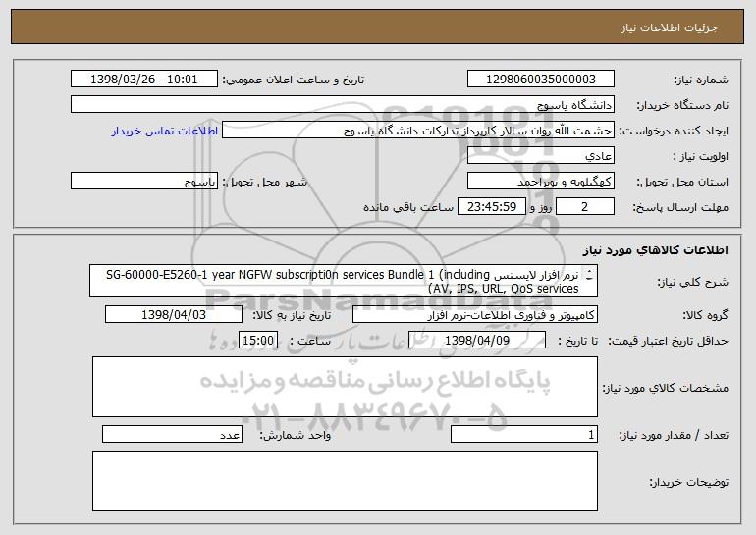Click the request creator field حشمت الله روان سالار

pyautogui.click(x=418, y=131)
